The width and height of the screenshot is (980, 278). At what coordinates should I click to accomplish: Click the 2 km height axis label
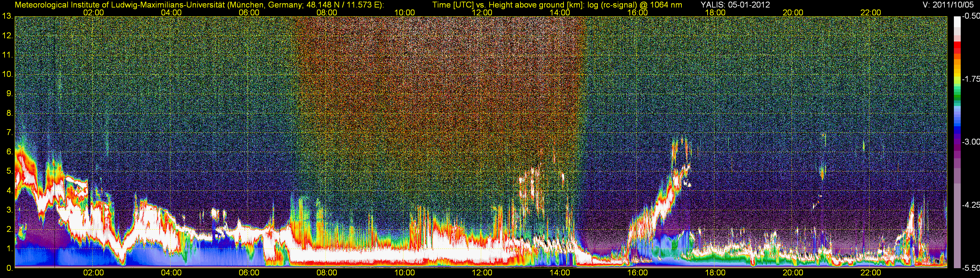(x=9, y=229)
